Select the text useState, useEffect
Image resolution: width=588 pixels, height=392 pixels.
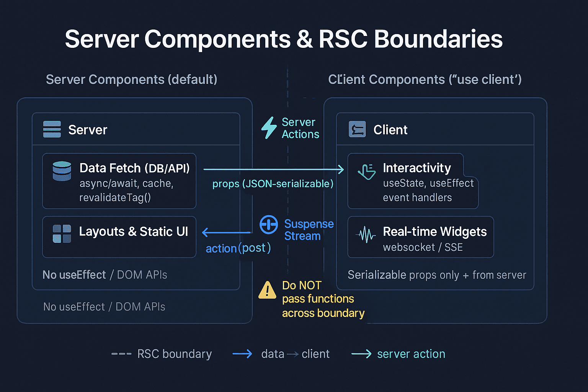click(428, 183)
